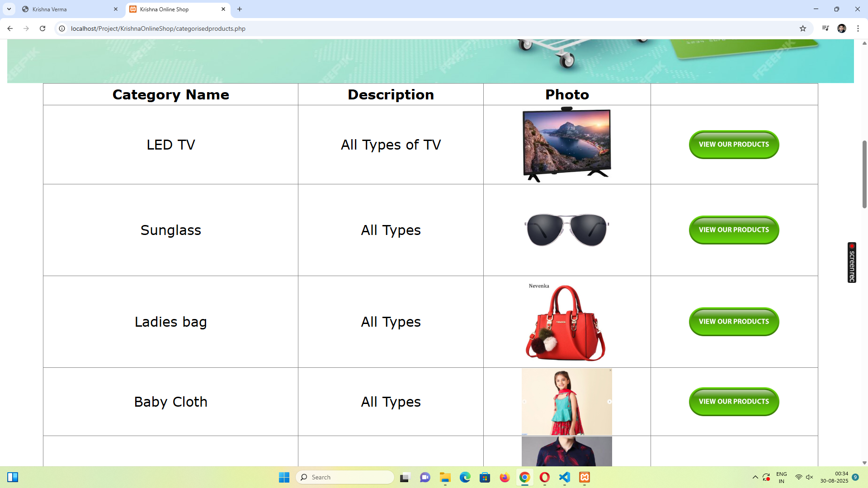Open the Chrome profile avatar
The width and height of the screenshot is (868, 488).
coord(842,28)
